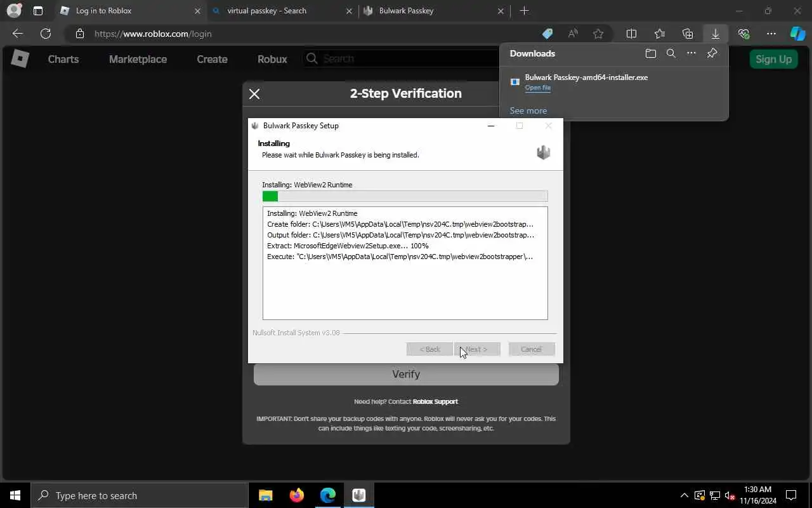Viewport: 812px width, 508px height.
Task: Open Edge Settings and more menu
Action: (x=771, y=34)
